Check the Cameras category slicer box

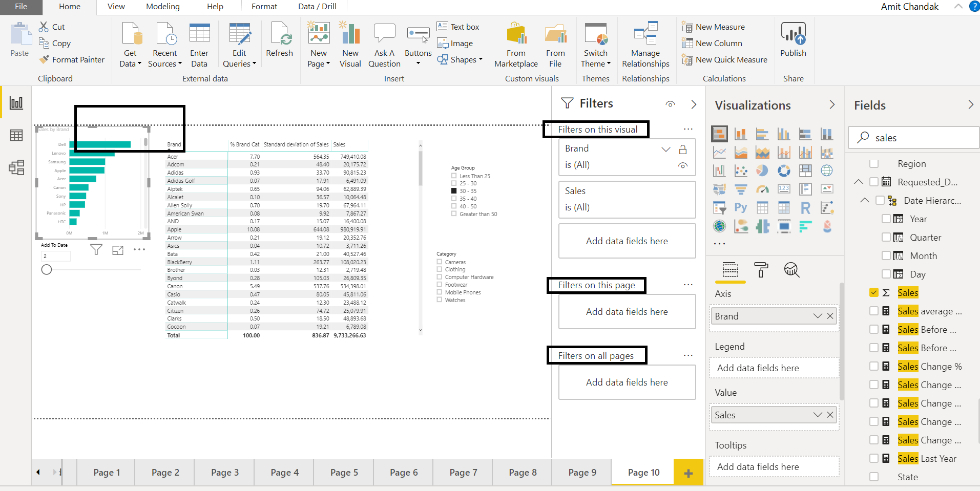[x=440, y=262]
